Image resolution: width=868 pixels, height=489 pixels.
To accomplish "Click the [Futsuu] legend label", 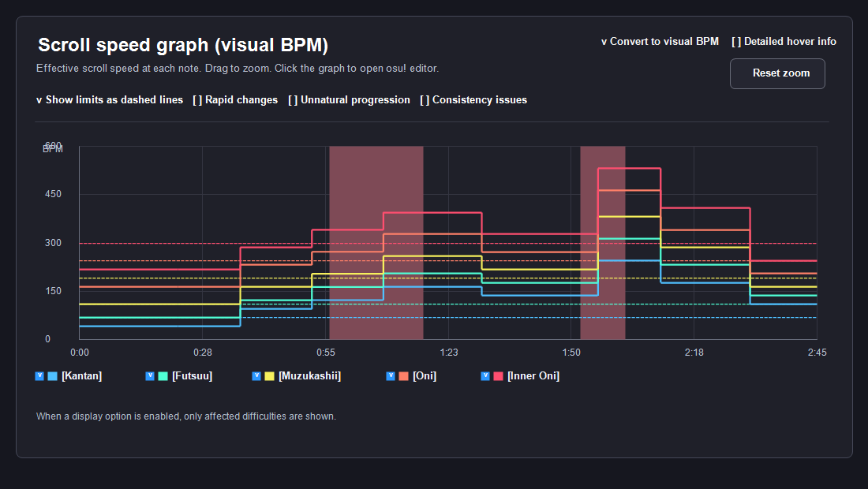I will 192,376.
